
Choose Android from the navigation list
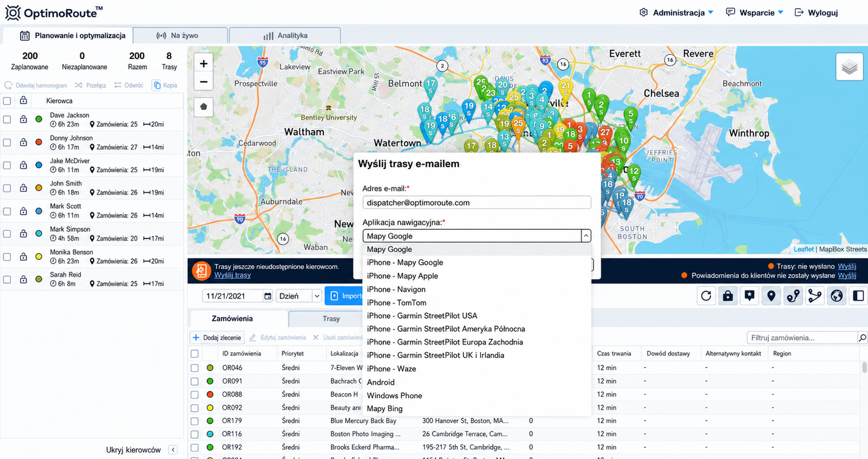pyautogui.click(x=477, y=382)
